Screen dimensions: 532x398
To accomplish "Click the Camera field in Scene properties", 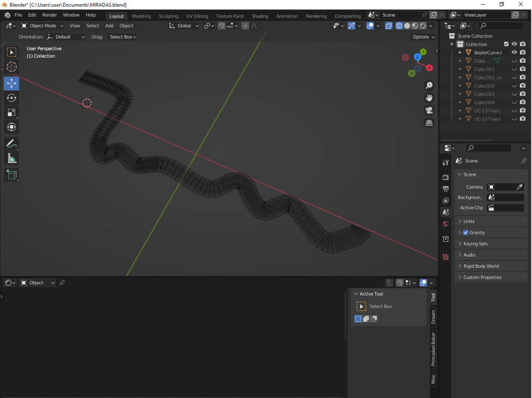I will (501, 187).
